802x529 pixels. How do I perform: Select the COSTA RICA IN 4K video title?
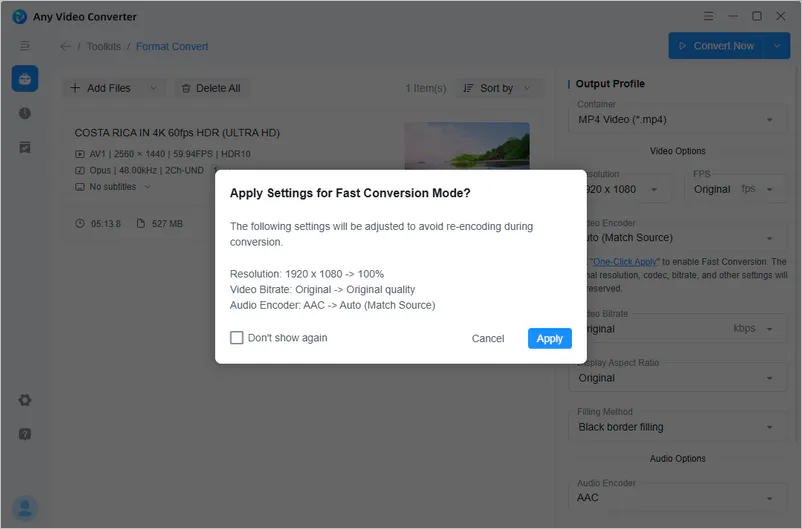pyautogui.click(x=177, y=133)
